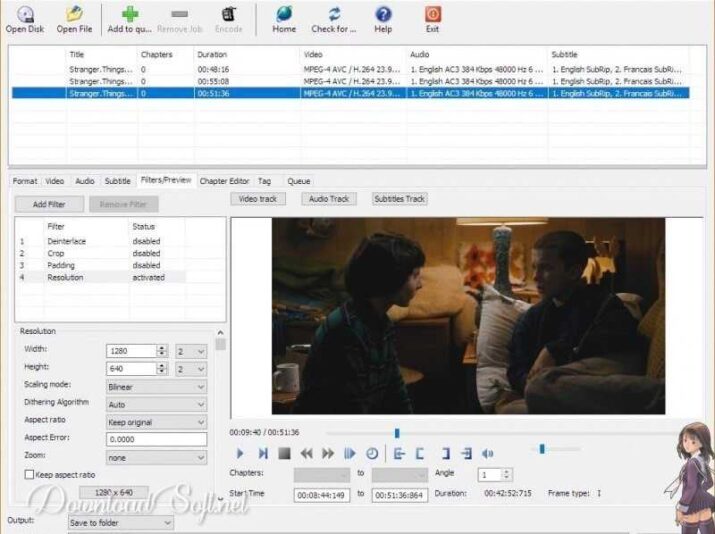Click the Start Time field
The width and height of the screenshot is (715, 534).
click(x=322, y=495)
